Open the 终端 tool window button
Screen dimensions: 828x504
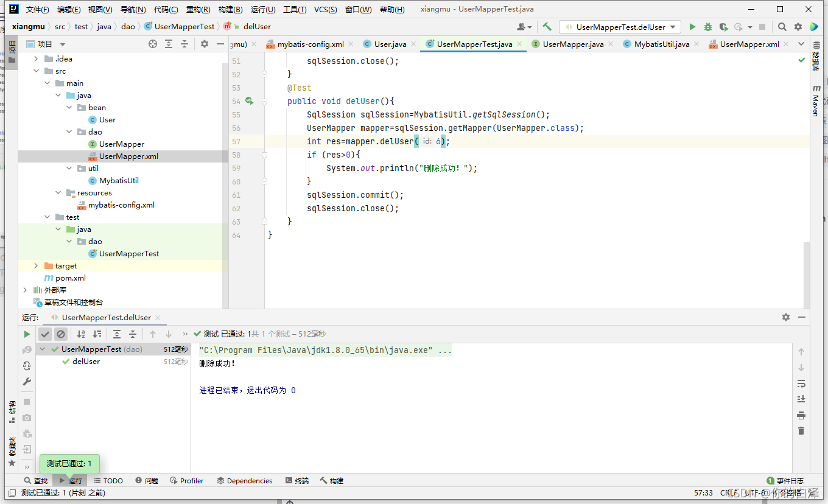coord(297,480)
